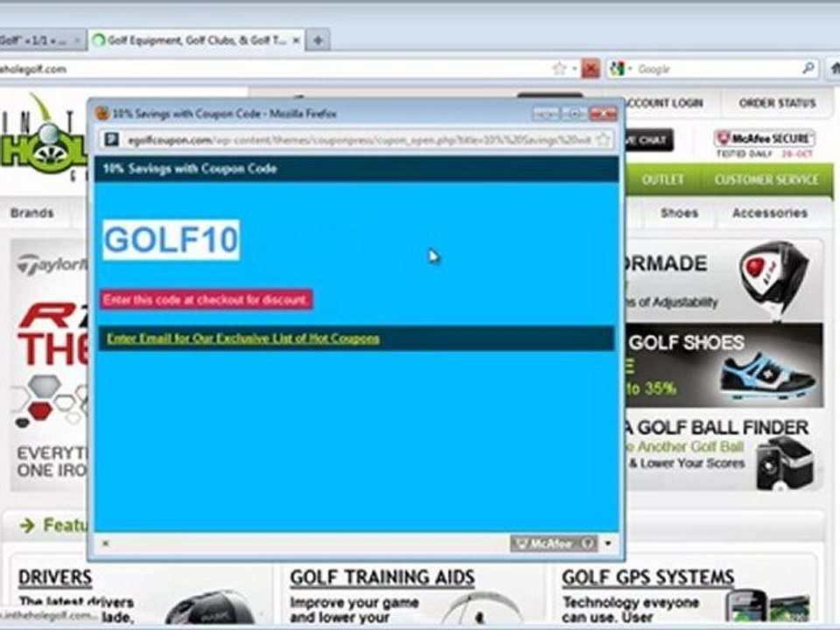Open the Golf Training Aids heading
This screenshot has height=630, width=840.
click(382, 577)
